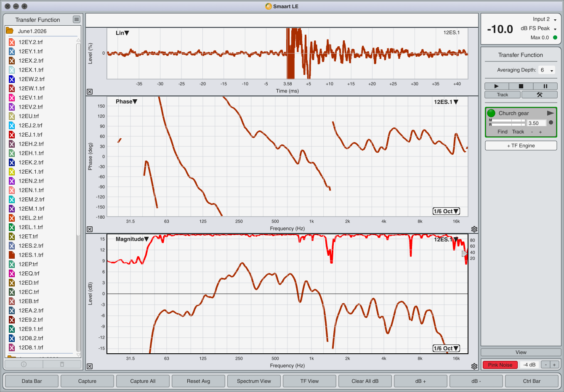Image resolution: width=564 pixels, height=392 pixels.
Task: Add a new + TF Engine
Action: coord(521,146)
